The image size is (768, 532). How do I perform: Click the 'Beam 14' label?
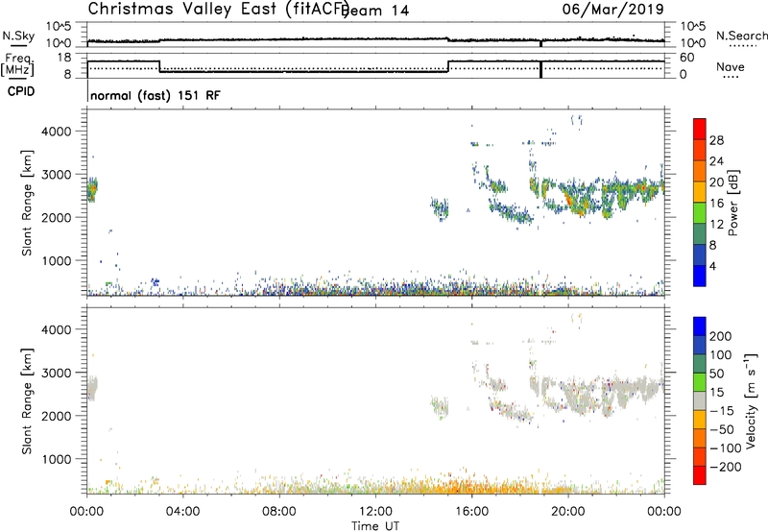[x=375, y=11]
